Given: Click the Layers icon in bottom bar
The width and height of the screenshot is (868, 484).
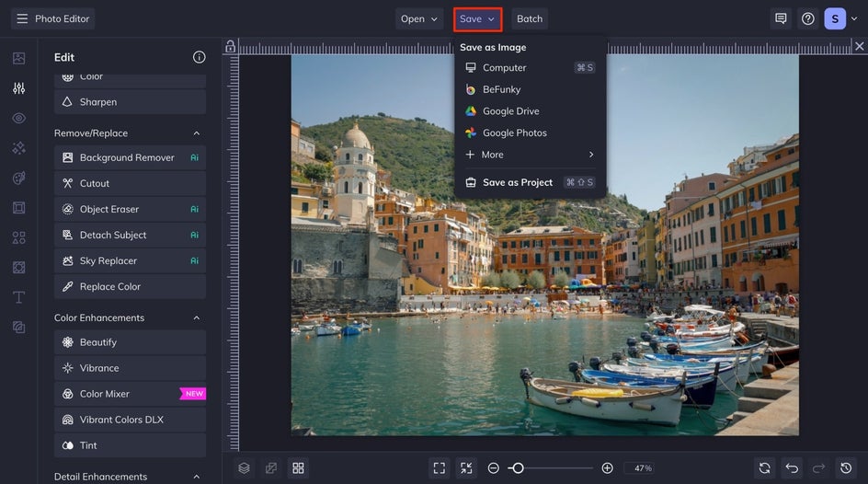Looking at the screenshot, I should (x=244, y=468).
